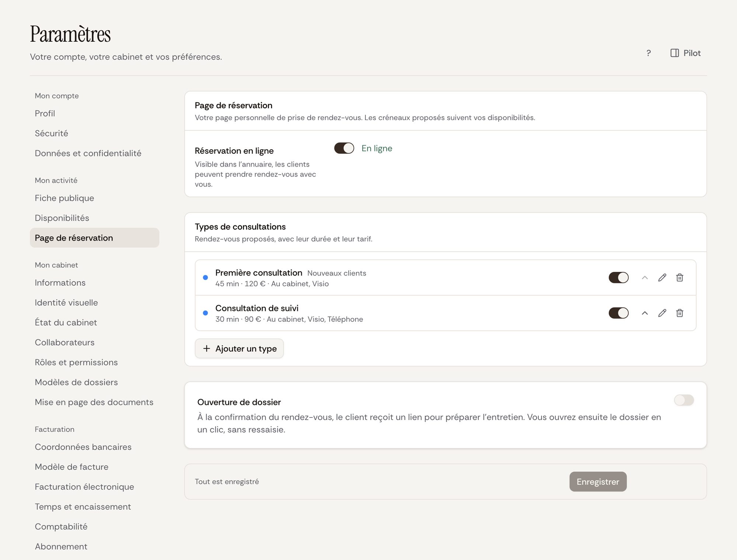Open Données et confidentialité
The image size is (737, 560).
coord(95,153)
